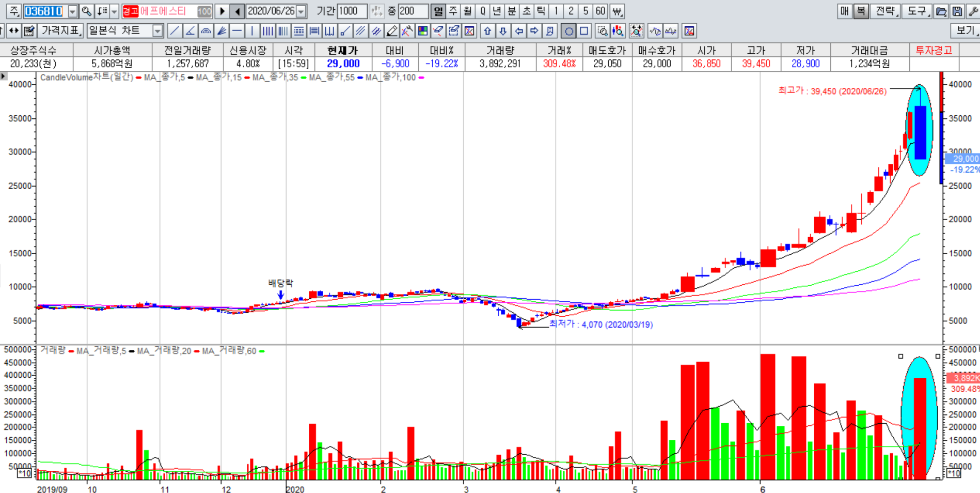Select the trend line drawing tool
Screen dimensions: 980x493
point(175,31)
